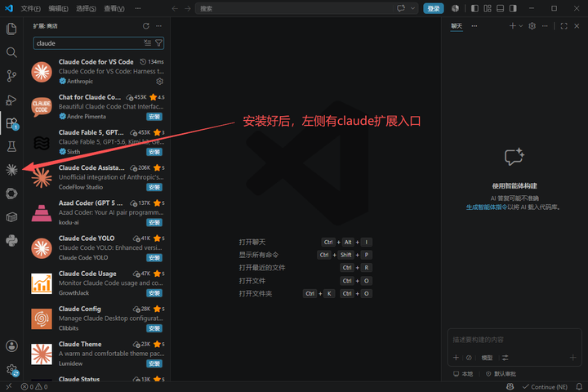Open the Copilot status icon in status bar
Screen dimensions: 588x392
point(510,386)
